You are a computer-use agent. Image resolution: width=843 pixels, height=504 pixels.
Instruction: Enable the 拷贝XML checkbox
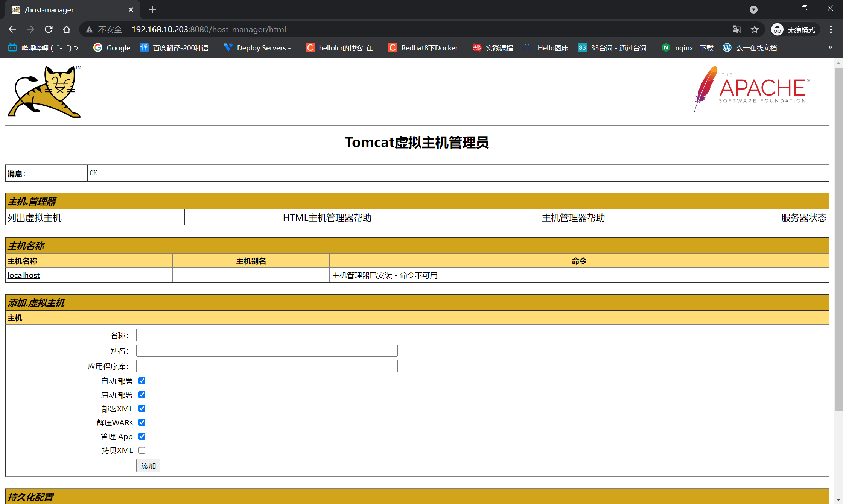142,450
